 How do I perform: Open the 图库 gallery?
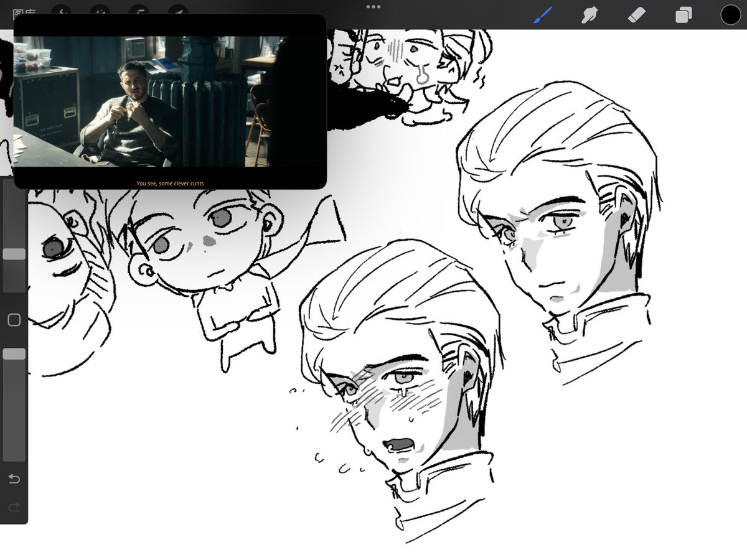coord(24,11)
